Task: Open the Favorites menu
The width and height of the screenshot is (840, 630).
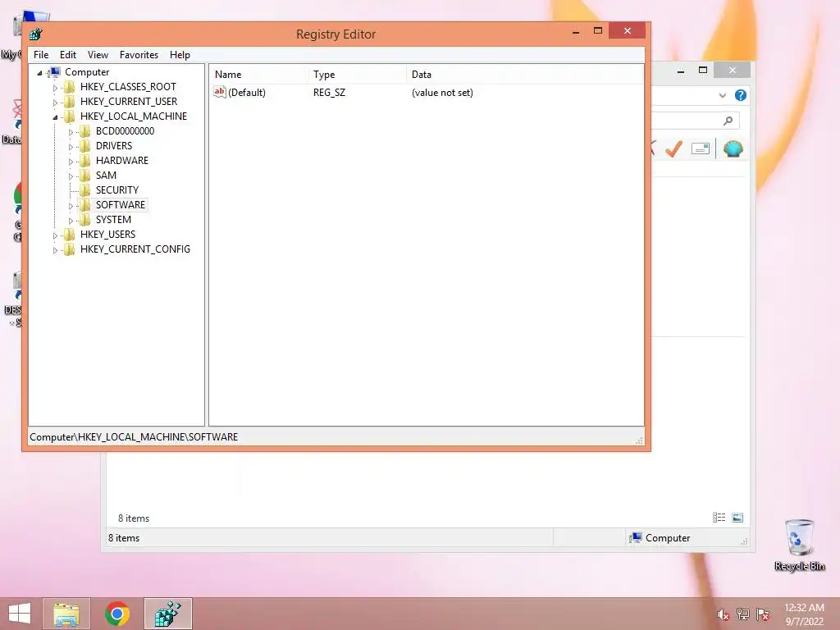Action: tap(139, 55)
